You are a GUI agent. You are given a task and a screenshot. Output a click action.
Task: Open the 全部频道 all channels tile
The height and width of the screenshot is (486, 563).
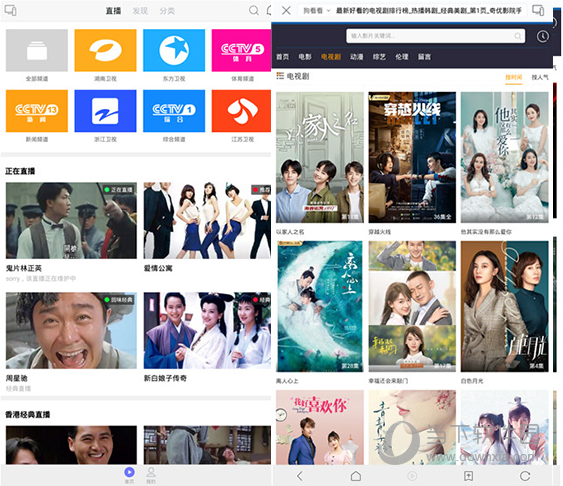pyautogui.click(x=37, y=50)
